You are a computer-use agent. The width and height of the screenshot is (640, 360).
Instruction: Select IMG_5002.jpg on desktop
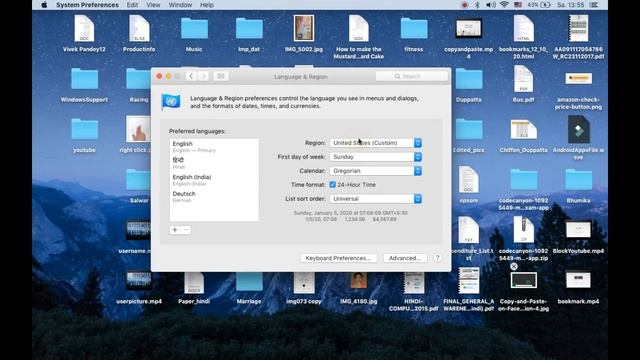tap(304, 28)
